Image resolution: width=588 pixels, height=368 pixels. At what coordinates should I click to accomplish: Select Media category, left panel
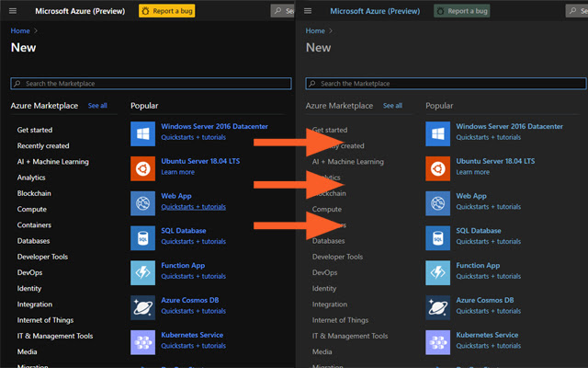click(x=27, y=351)
